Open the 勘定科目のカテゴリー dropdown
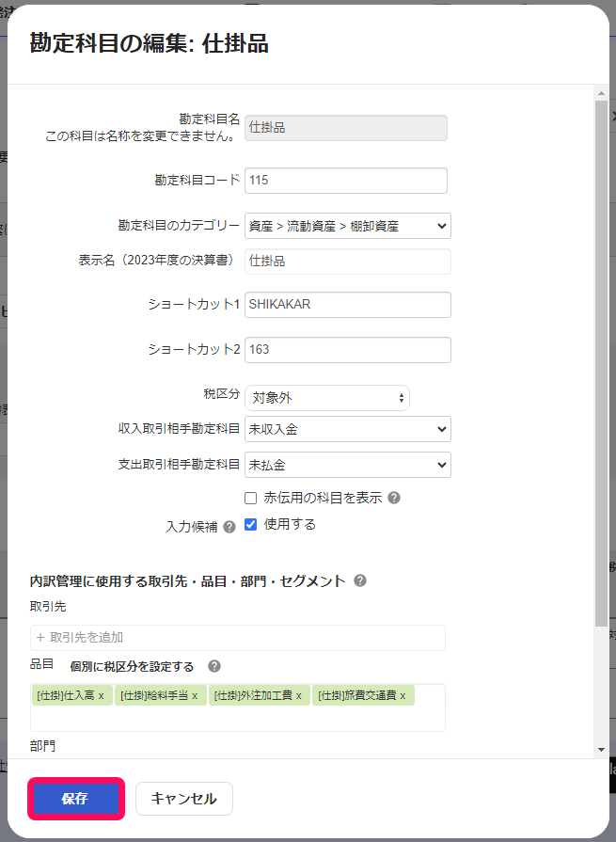 348,226
